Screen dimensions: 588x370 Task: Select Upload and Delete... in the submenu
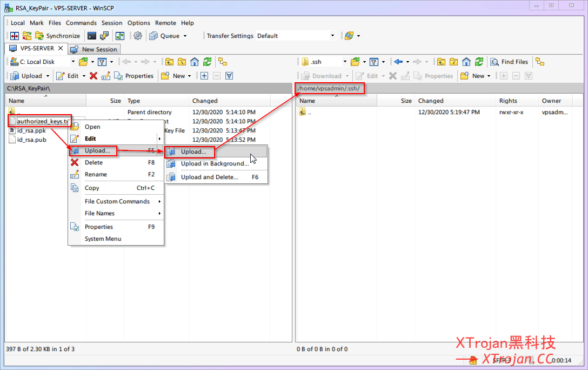coord(216,177)
